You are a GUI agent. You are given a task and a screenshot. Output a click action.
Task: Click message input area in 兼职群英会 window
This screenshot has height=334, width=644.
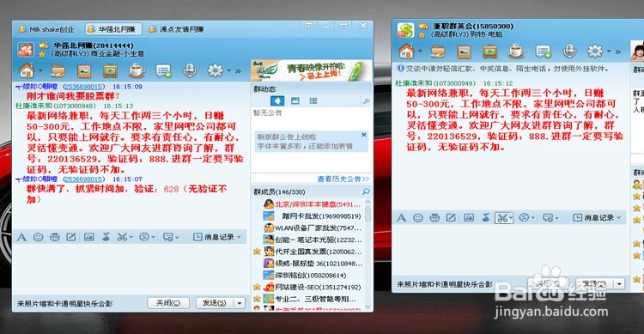tap(511, 250)
